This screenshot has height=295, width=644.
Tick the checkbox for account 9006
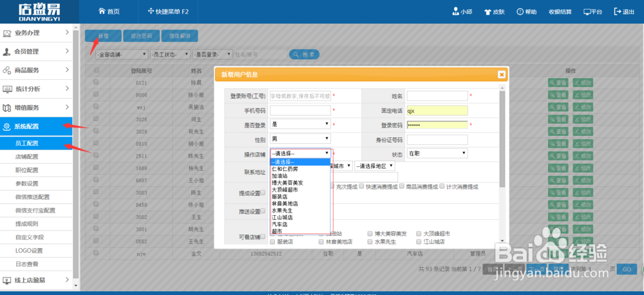[97, 95]
